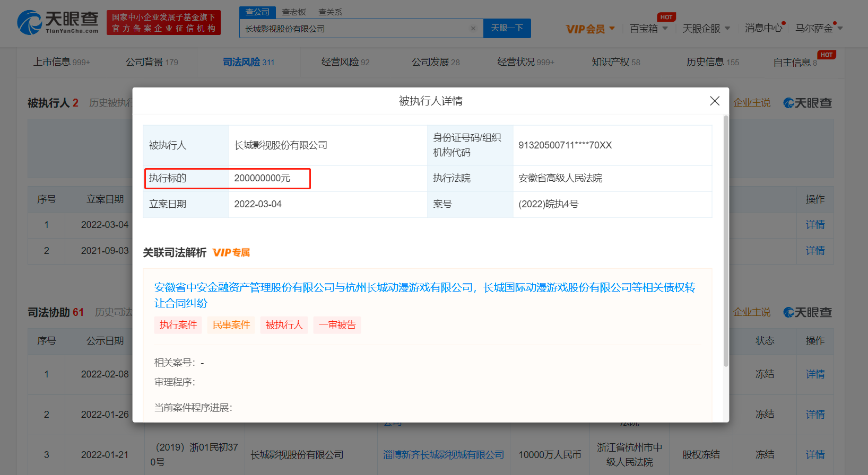Click the 股权冻结 cell
This screenshot has width=868, height=475.
(701, 455)
